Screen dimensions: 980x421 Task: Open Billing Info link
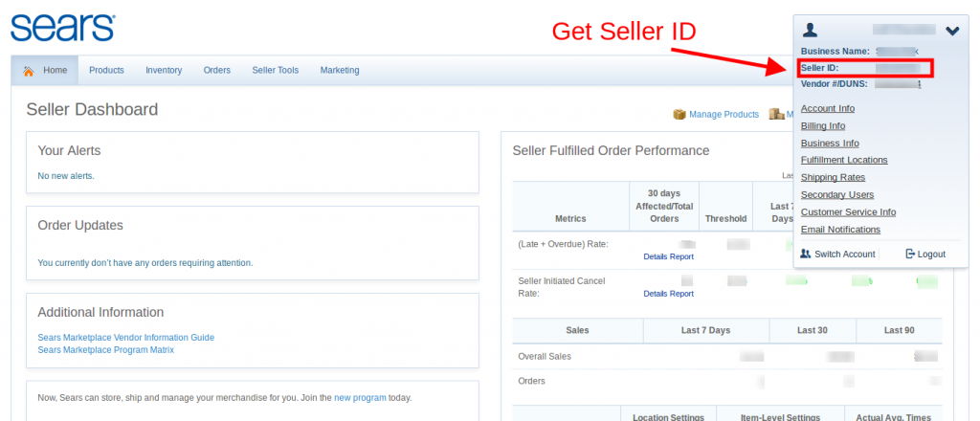823,126
